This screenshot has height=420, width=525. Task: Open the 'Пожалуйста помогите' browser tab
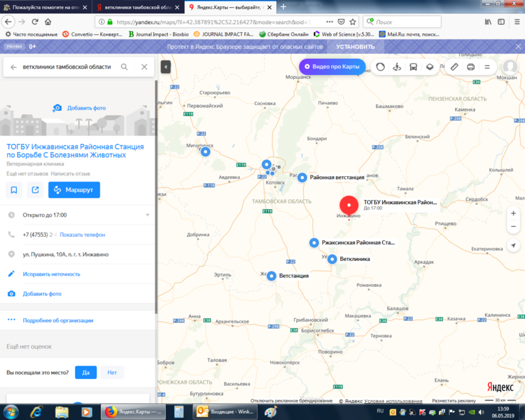(45, 7)
